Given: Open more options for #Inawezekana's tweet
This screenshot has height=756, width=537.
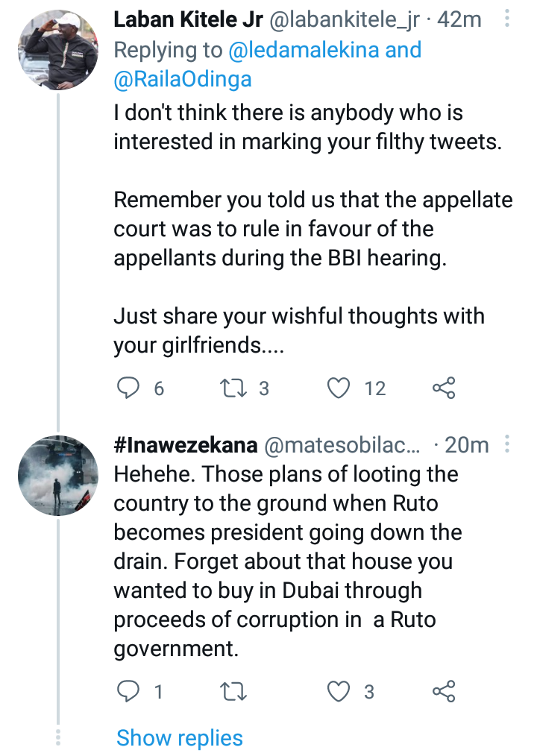Looking at the screenshot, I should (x=506, y=444).
